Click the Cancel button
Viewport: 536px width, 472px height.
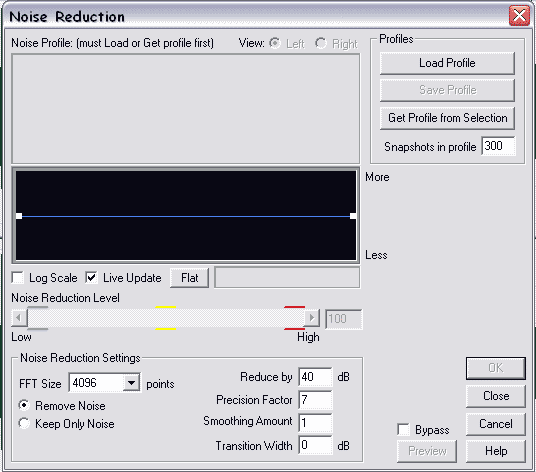coord(496,424)
